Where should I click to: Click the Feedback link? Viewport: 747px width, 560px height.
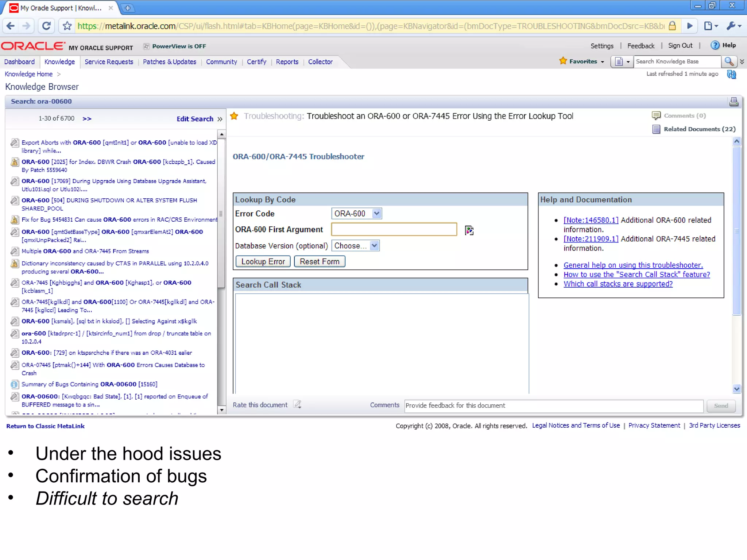[x=641, y=46]
